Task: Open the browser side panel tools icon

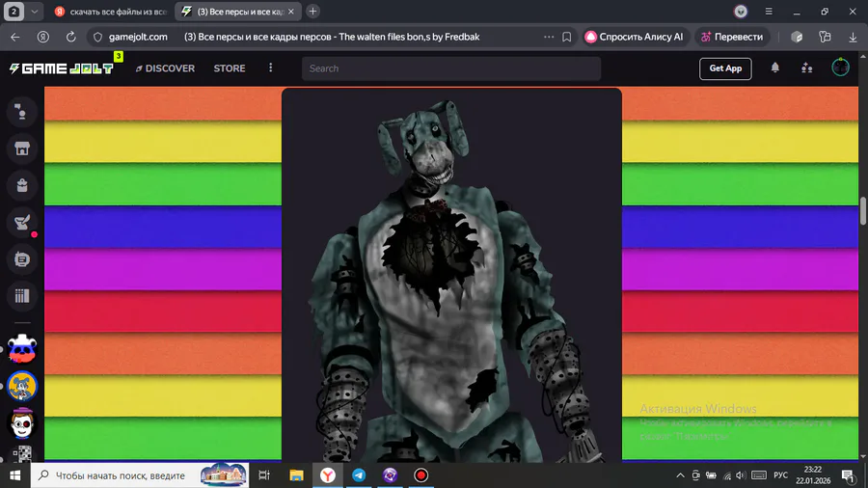Action: coord(825,37)
